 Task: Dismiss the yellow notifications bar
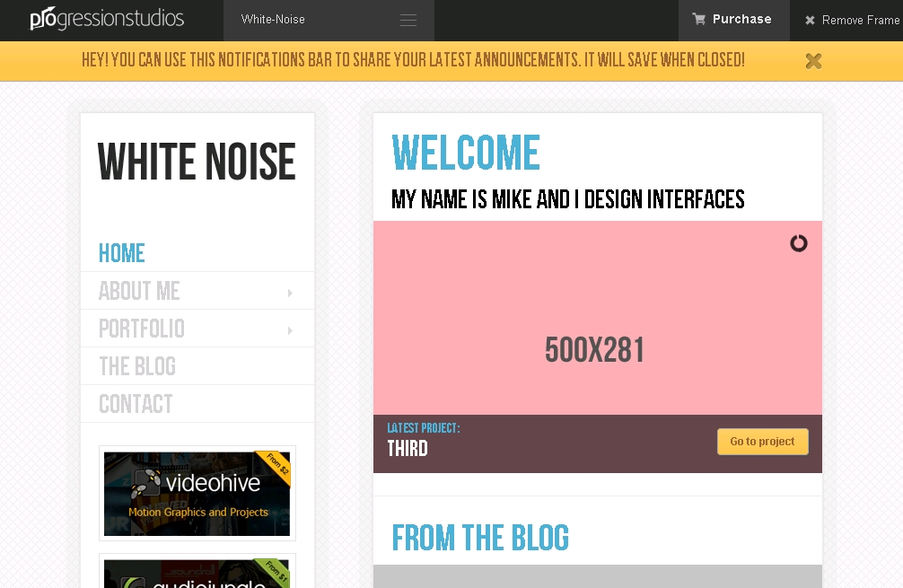click(813, 60)
